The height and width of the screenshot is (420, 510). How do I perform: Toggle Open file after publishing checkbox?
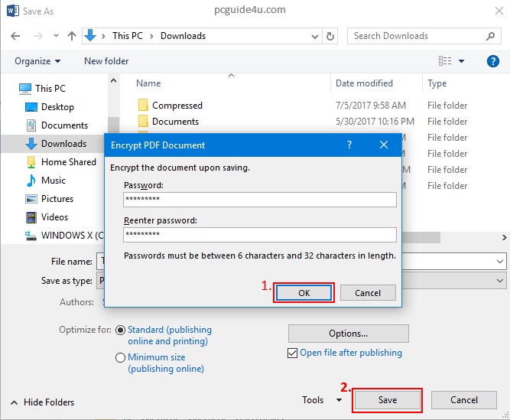pos(293,353)
